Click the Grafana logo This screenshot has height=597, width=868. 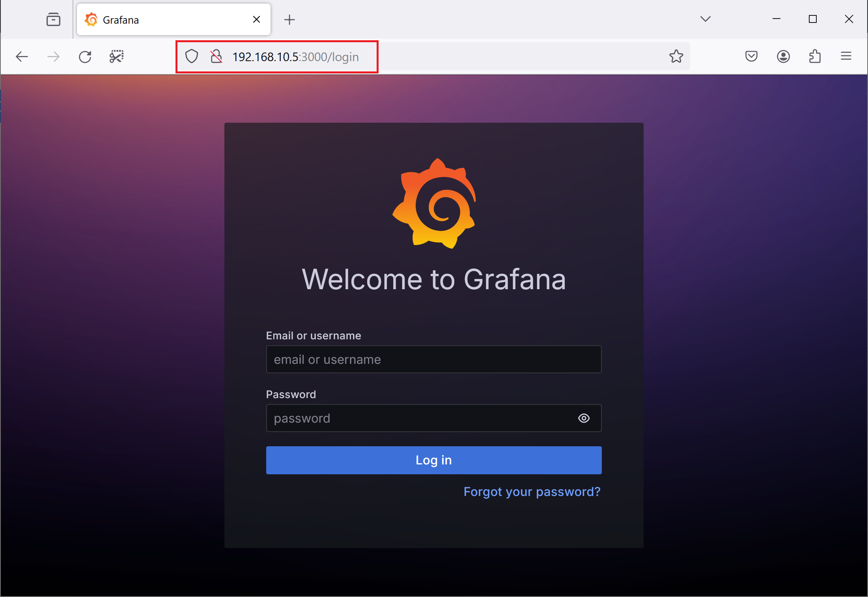pos(434,204)
